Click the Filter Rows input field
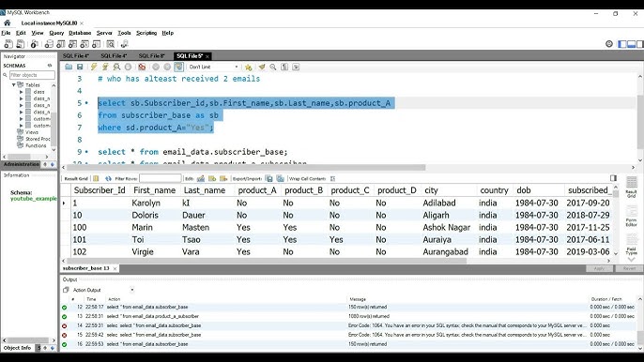This screenshot has width=644, height=362. coord(161,178)
